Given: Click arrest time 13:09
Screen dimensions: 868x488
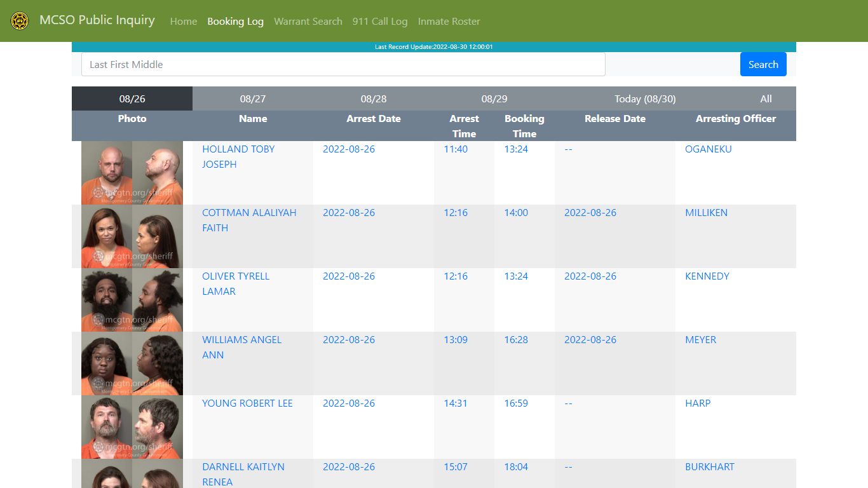Looking at the screenshot, I should pyautogui.click(x=456, y=339).
